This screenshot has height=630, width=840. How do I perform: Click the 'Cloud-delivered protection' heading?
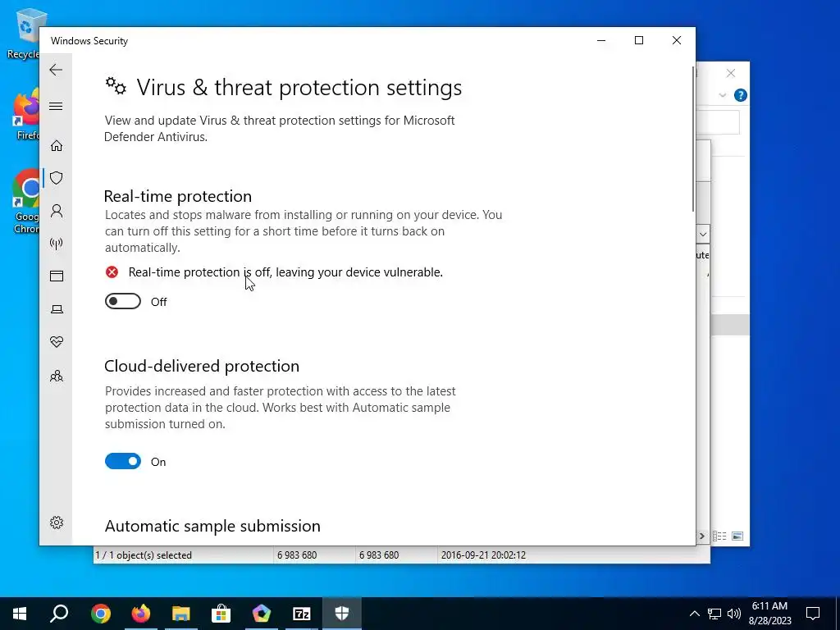click(x=202, y=366)
